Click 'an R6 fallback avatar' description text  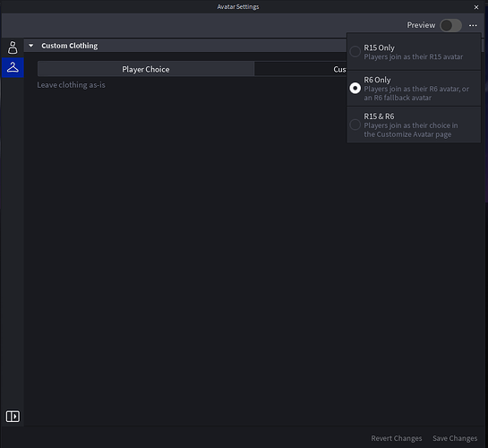(398, 98)
